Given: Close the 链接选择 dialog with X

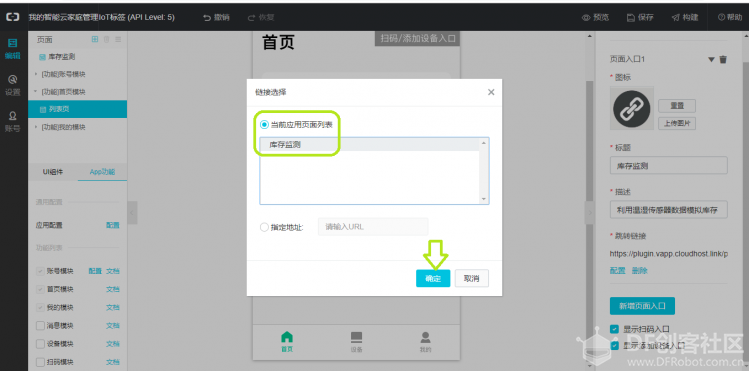Looking at the screenshot, I should [x=491, y=92].
